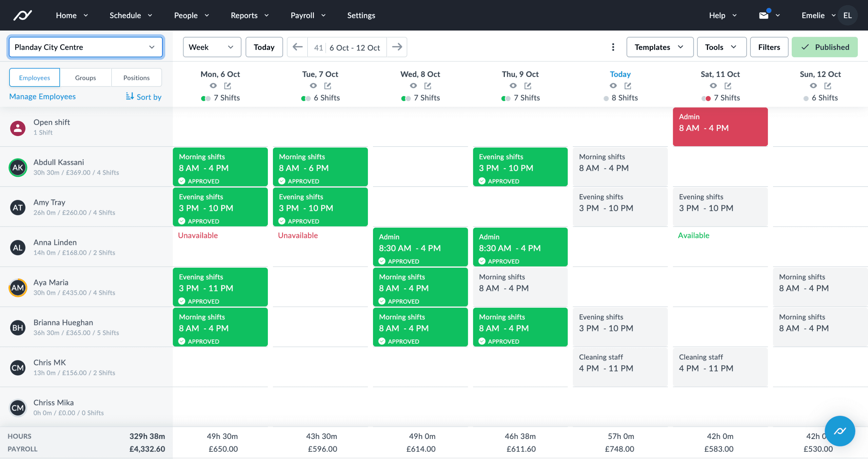The image size is (868, 459).
Task: Switch to the Groups tab
Action: (x=85, y=77)
